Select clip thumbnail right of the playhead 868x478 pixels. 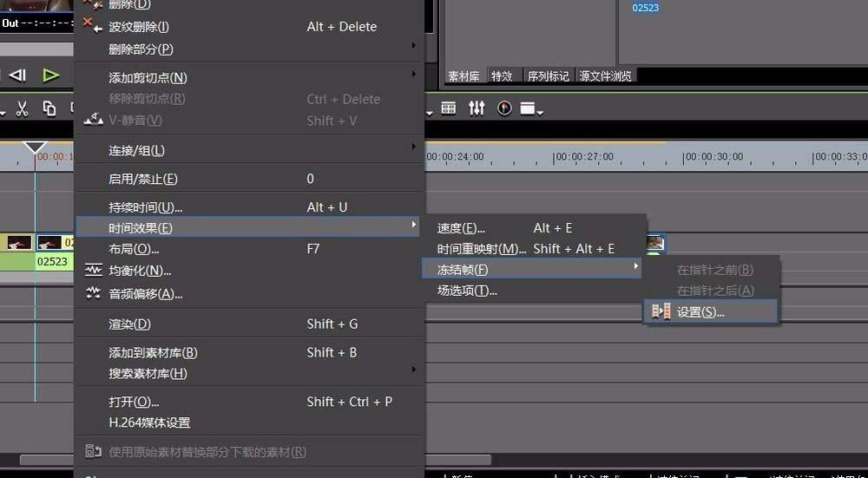point(49,242)
